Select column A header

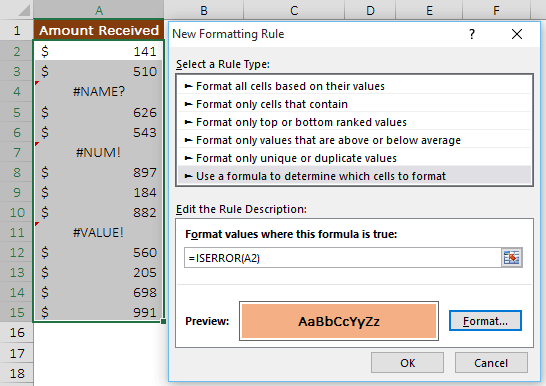pyautogui.click(x=99, y=10)
